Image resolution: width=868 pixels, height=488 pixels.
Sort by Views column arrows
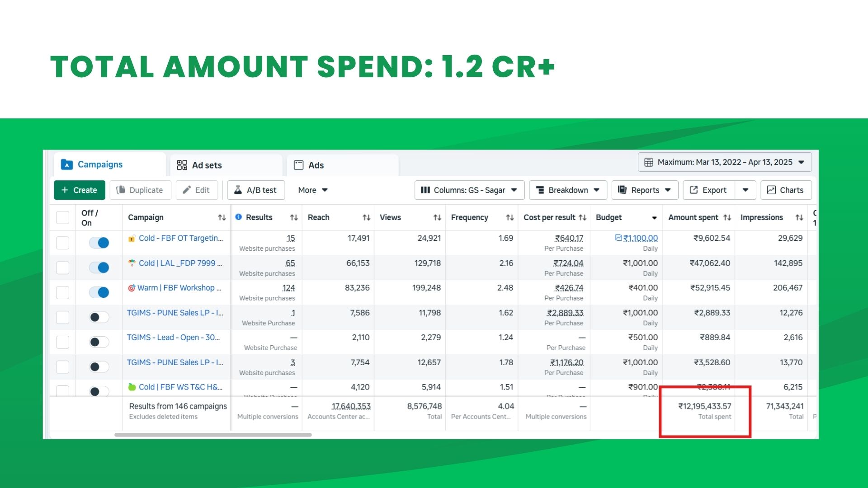(437, 218)
